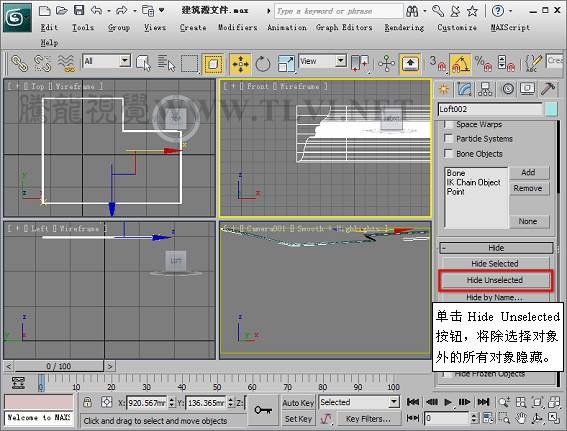Image resolution: width=567 pixels, height=431 pixels.
Task: Click Hide Selected
Action: (x=495, y=264)
